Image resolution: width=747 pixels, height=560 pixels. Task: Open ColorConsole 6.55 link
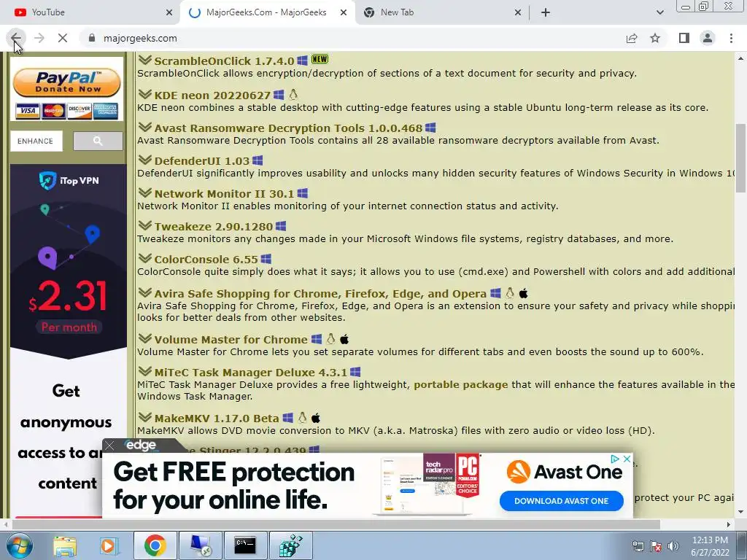pos(206,260)
